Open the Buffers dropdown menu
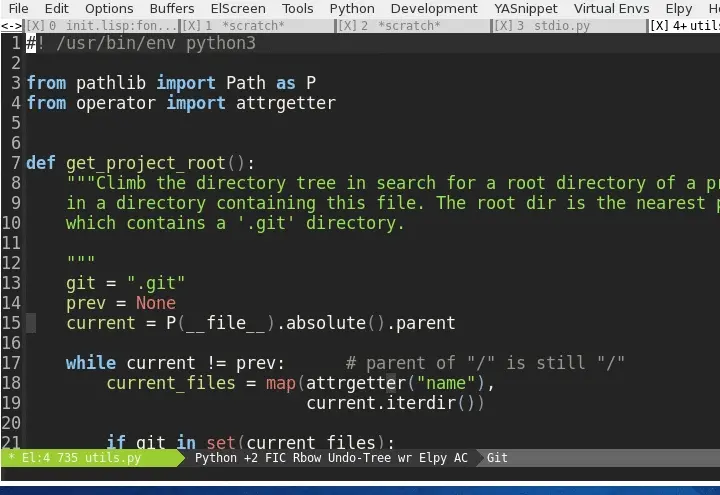Viewport: 720px width, 495px height. pyautogui.click(x=172, y=8)
